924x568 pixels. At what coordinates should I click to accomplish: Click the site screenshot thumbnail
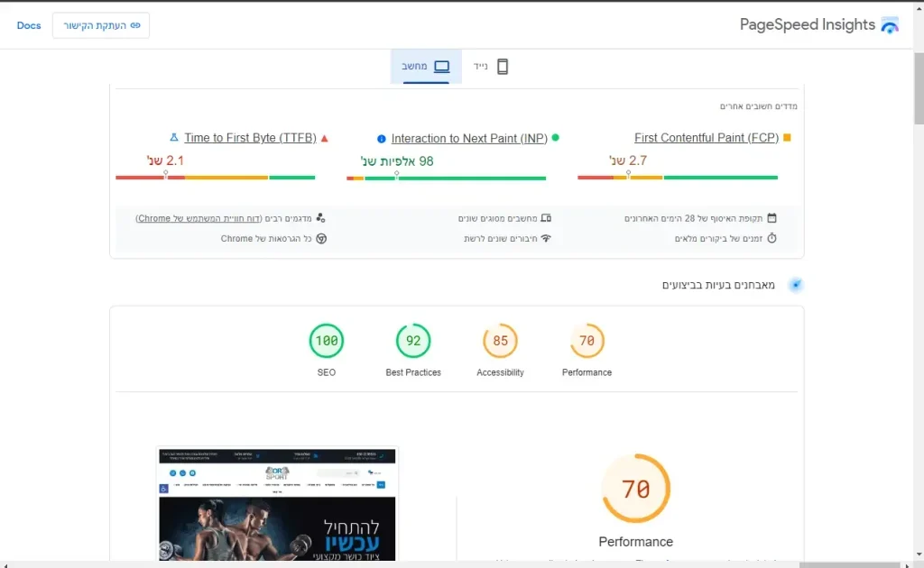tap(277, 504)
